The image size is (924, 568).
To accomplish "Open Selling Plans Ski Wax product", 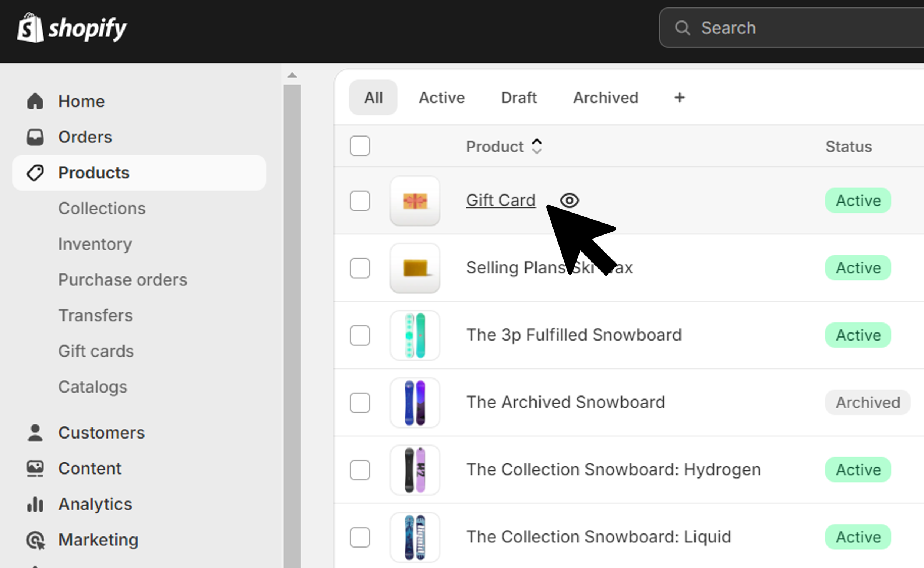I will pyautogui.click(x=549, y=268).
